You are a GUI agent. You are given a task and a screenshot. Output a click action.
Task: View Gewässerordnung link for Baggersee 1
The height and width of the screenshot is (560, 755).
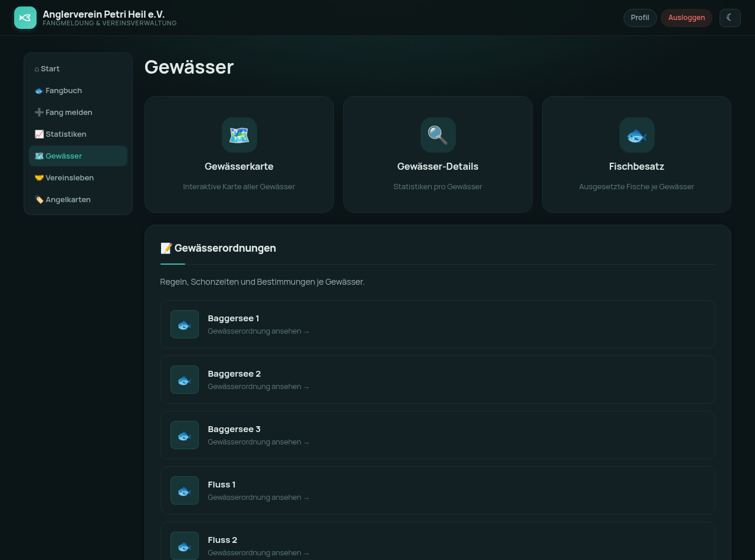coord(258,331)
